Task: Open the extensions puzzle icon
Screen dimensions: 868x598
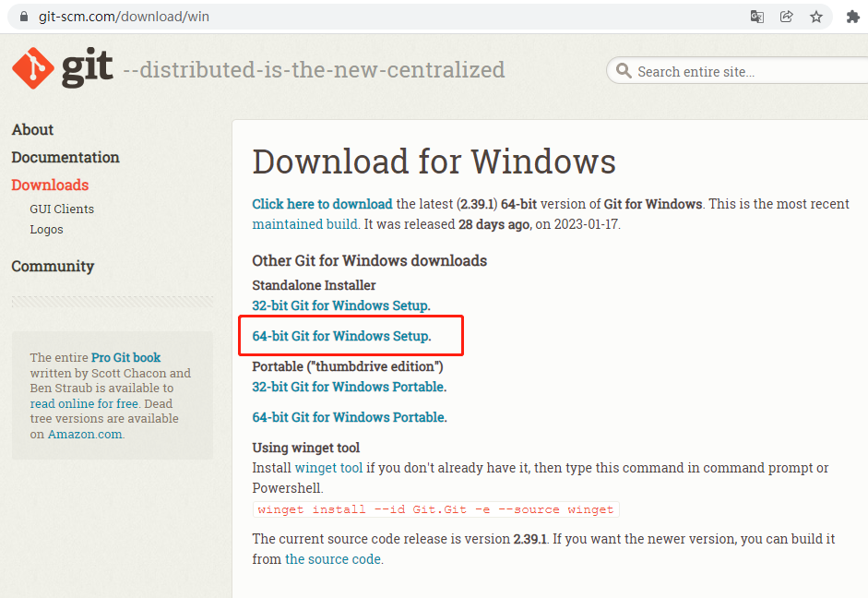Action: click(853, 17)
